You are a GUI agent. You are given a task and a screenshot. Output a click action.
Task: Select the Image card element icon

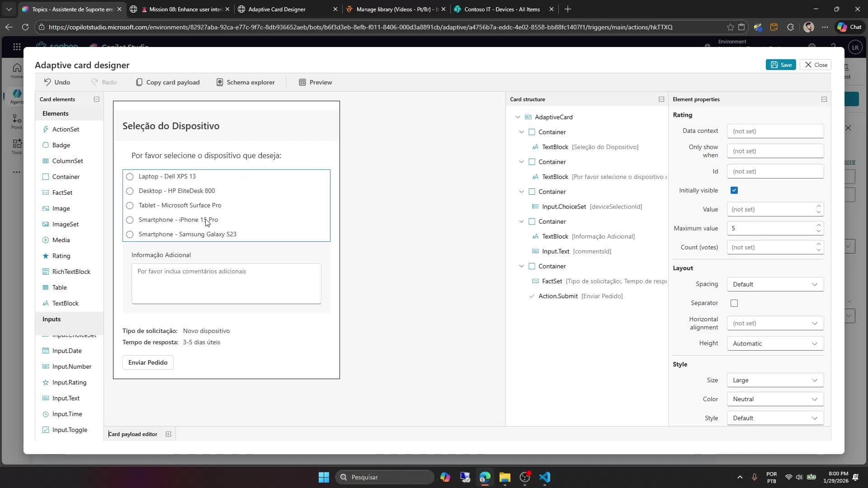46,208
